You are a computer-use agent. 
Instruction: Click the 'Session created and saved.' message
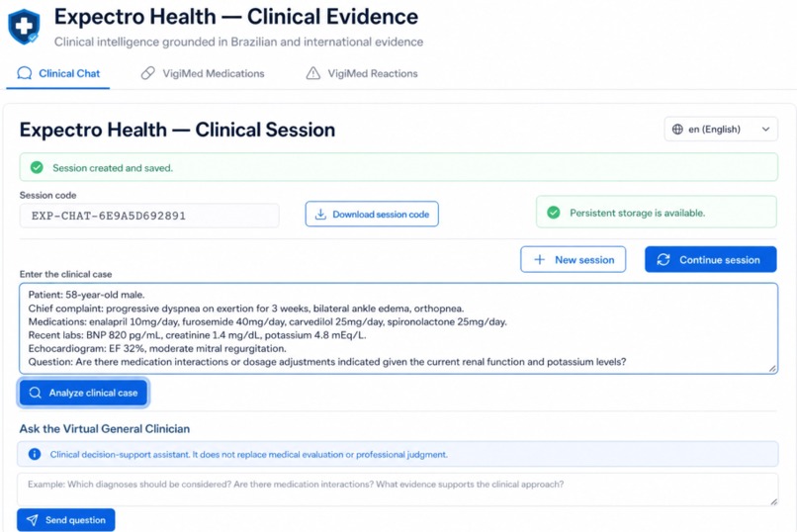(x=113, y=168)
